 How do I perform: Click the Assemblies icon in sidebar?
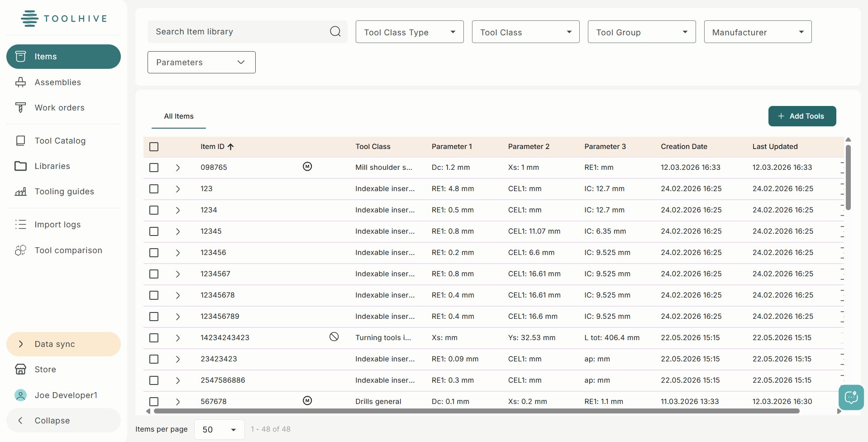point(20,82)
